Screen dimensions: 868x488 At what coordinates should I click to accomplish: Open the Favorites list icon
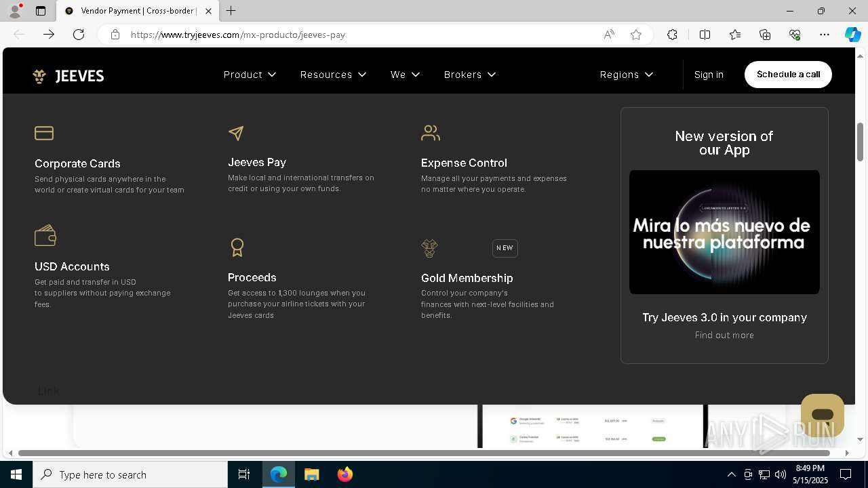tap(735, 35)
